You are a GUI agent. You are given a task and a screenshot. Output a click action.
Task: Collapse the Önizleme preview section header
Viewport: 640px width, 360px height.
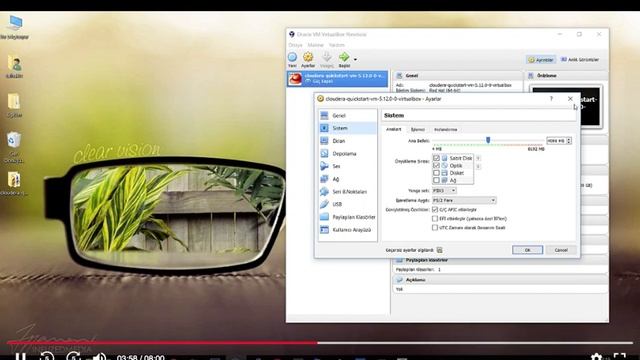(x=567, y=76)
